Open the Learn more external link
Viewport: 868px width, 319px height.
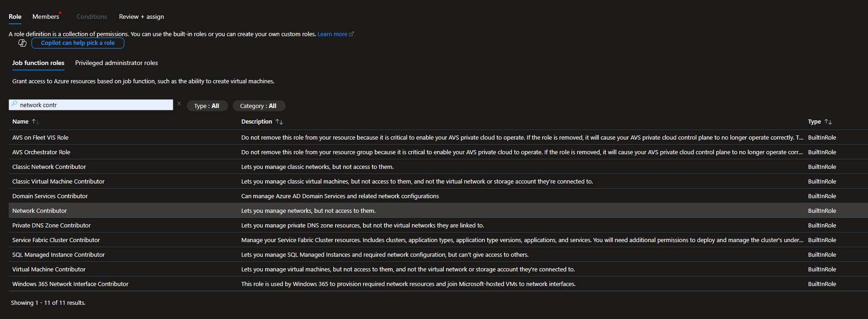coord(335,34)
